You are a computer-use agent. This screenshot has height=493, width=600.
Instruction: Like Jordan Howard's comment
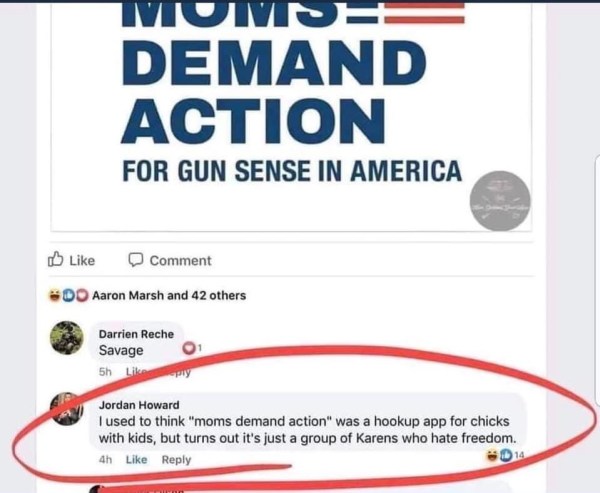coord(137,459)
